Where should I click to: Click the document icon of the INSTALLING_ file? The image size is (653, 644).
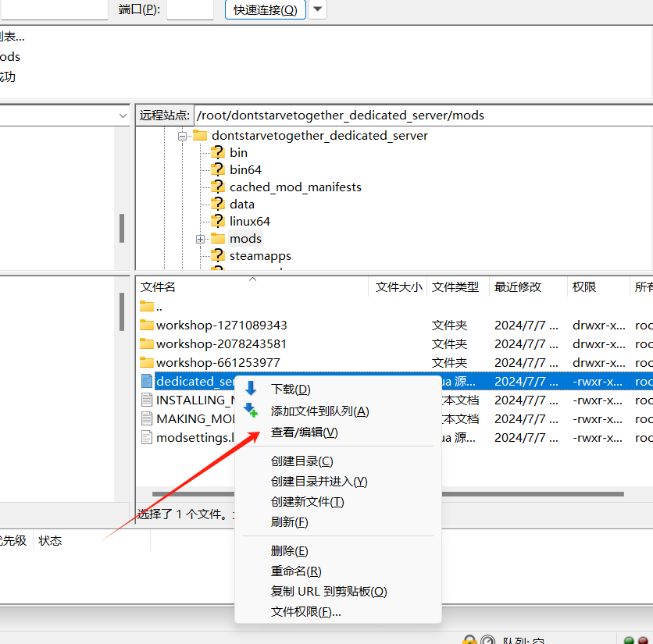coord(147,400)
